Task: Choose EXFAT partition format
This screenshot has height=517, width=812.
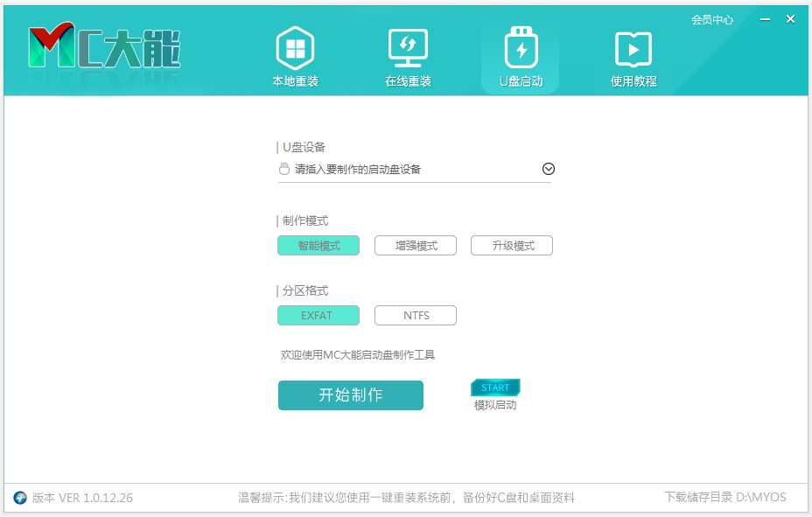Action: 318,315
